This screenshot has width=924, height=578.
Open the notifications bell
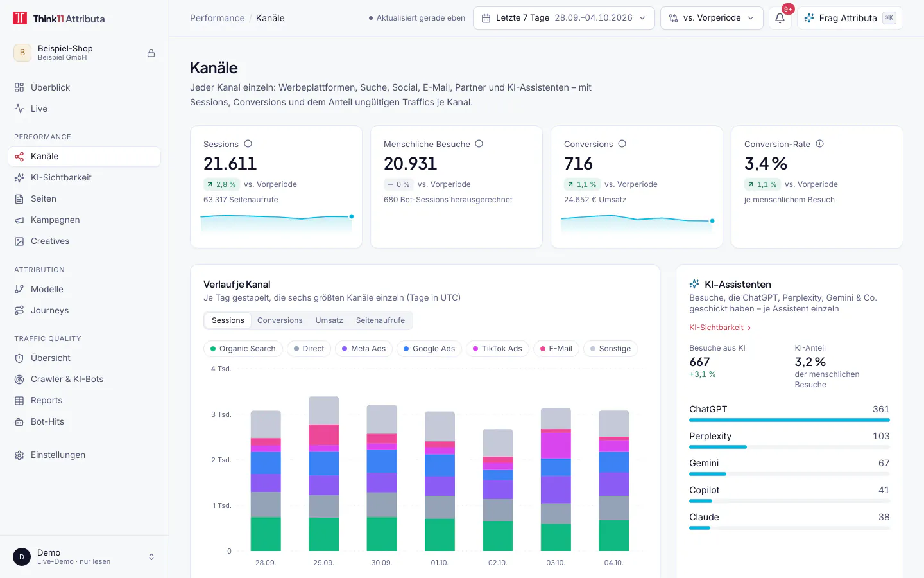coord(780,18)
